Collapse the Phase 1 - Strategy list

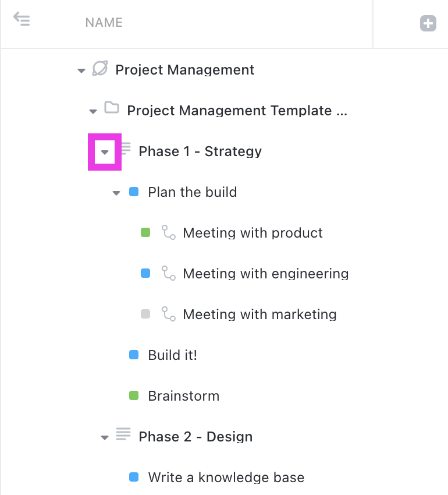105,152
